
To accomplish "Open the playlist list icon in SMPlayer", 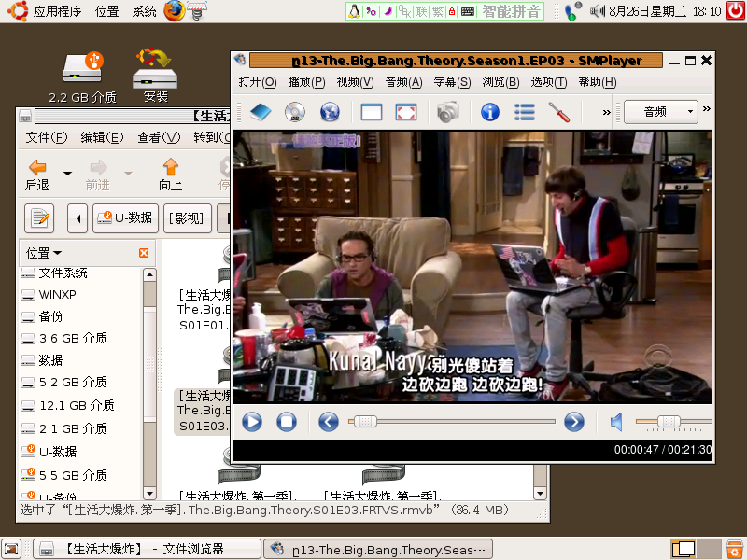I will click(x=525, y=112).
